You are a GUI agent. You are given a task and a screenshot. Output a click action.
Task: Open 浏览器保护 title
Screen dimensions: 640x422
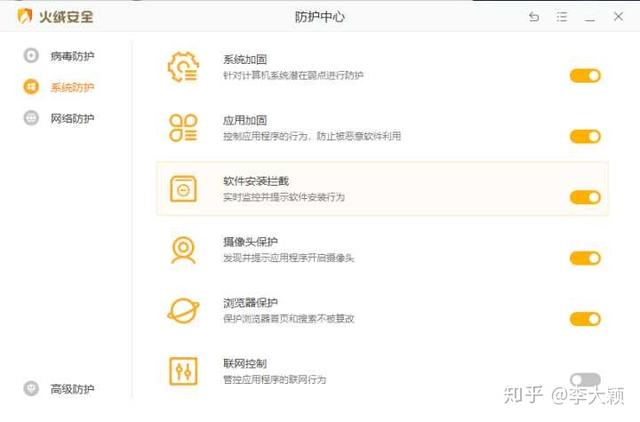click(x=250, y=303)
